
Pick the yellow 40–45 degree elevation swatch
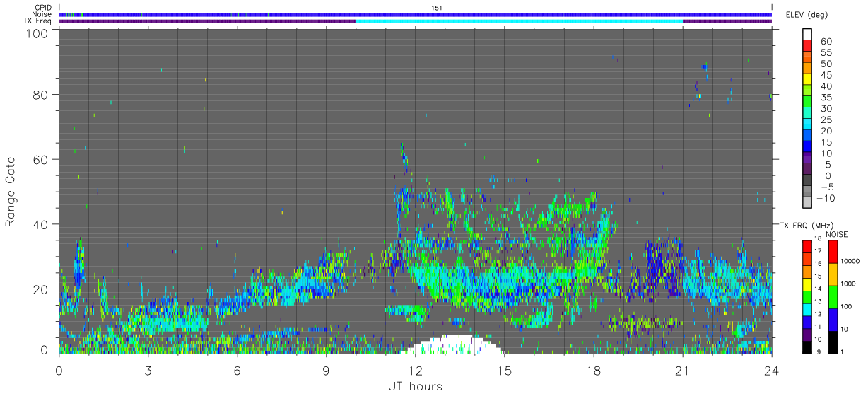tap(807, 81)
